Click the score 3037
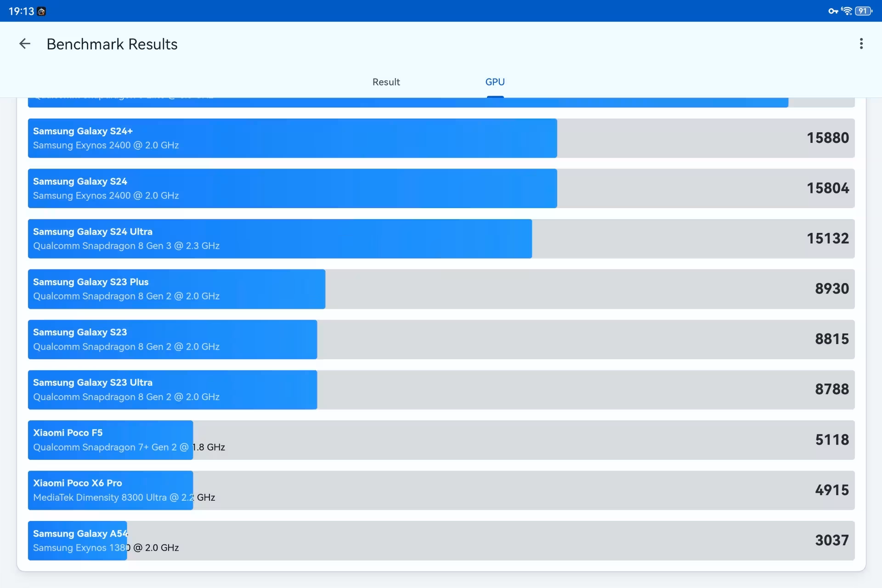 click(832, 540)
